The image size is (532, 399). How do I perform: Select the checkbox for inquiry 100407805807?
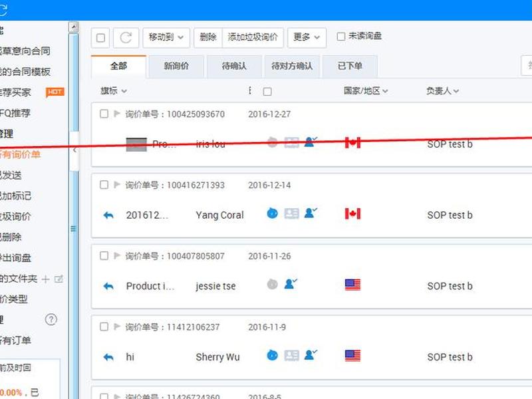tap(104, 255)
